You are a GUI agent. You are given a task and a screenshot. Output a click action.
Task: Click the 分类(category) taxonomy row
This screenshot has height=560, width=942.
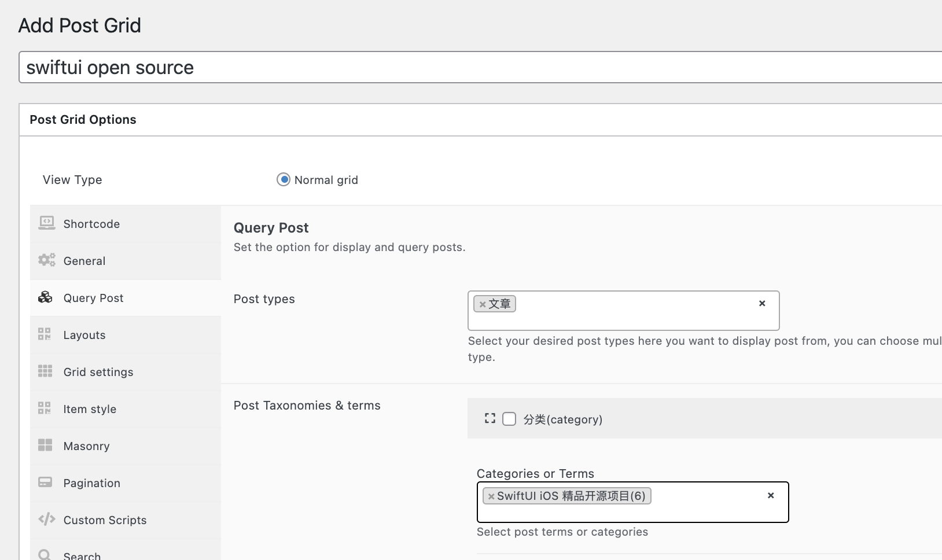(x=705, y=418)
